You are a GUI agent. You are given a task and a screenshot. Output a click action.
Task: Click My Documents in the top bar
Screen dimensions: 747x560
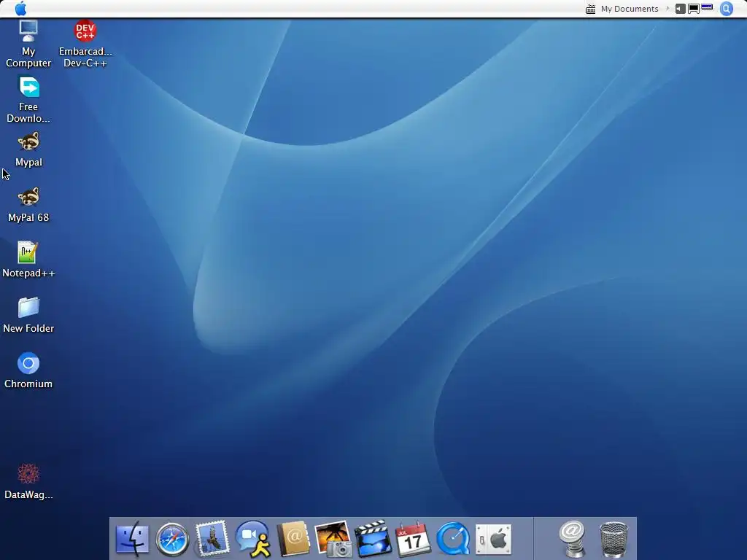tap(630, 9)
